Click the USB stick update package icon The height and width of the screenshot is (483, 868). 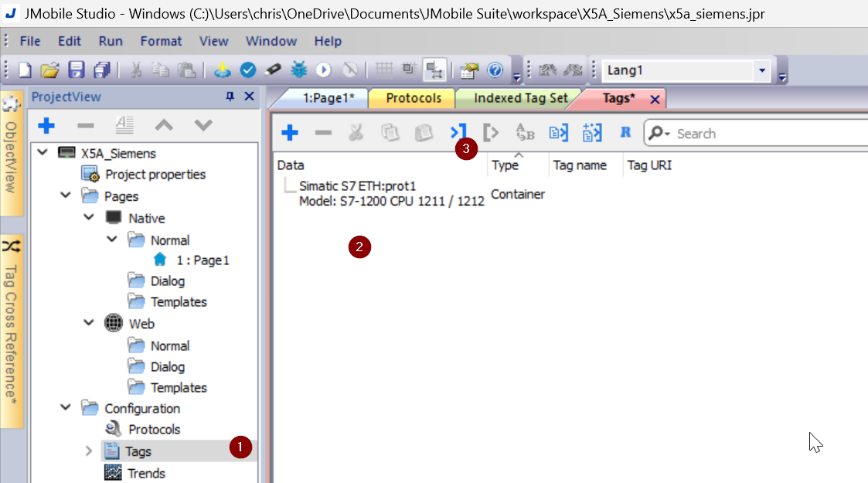(273, 70)
